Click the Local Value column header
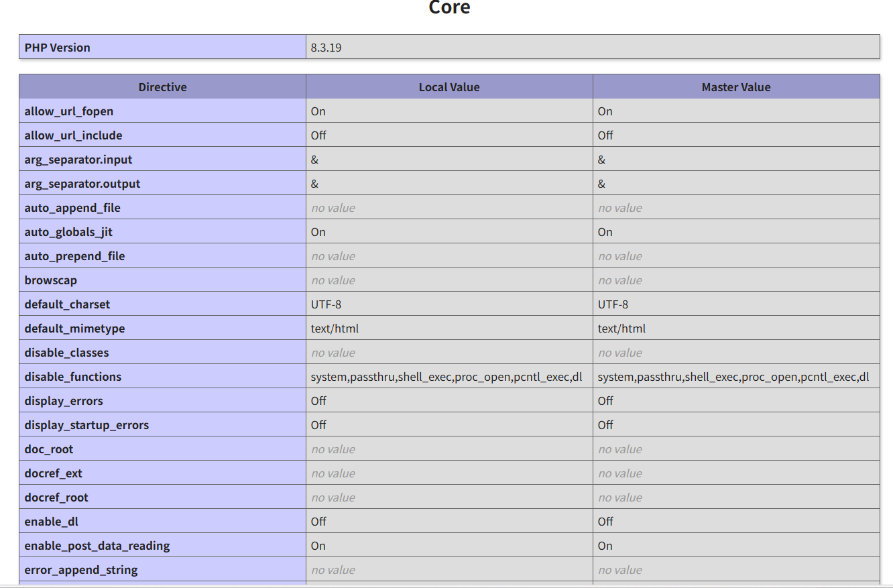893x588 pixels. 449,87
